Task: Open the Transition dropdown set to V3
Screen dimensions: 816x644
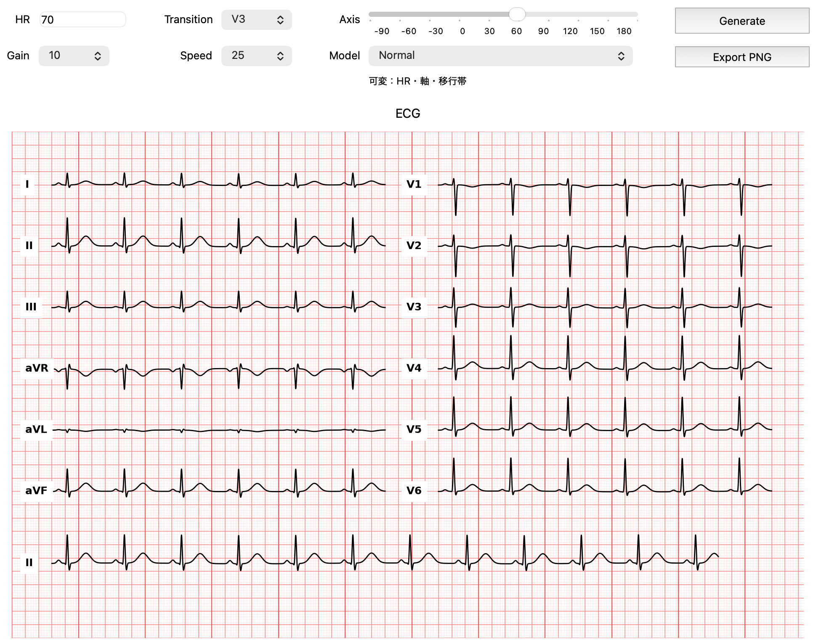Action: pos(256,20)
